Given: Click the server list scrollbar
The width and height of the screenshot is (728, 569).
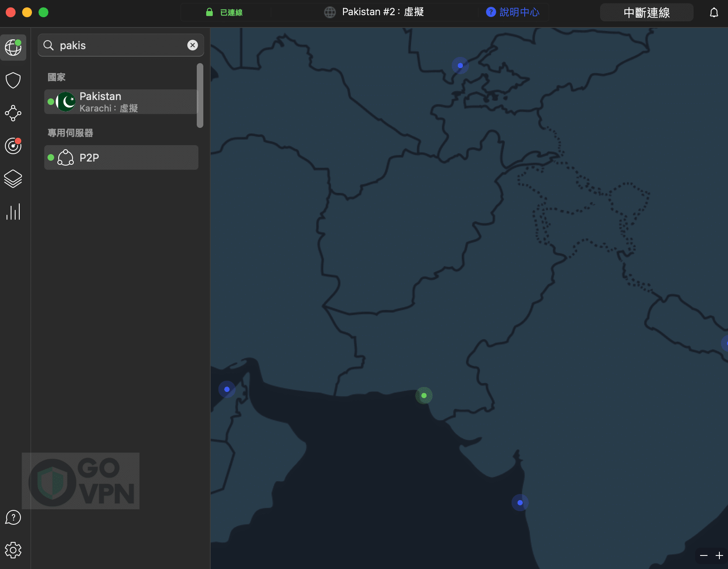Looking at the screenshot, I should point(200,96).
